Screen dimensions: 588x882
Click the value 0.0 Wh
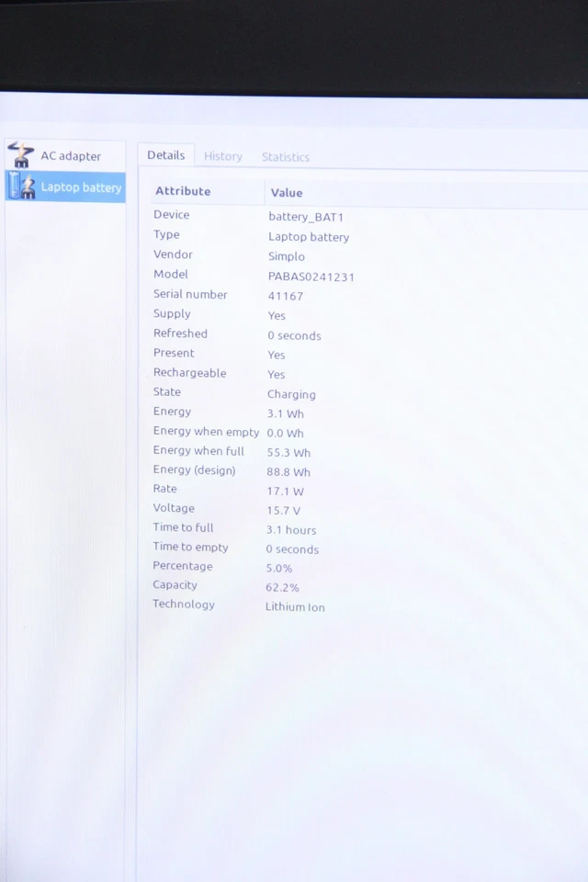pos(286,433)
